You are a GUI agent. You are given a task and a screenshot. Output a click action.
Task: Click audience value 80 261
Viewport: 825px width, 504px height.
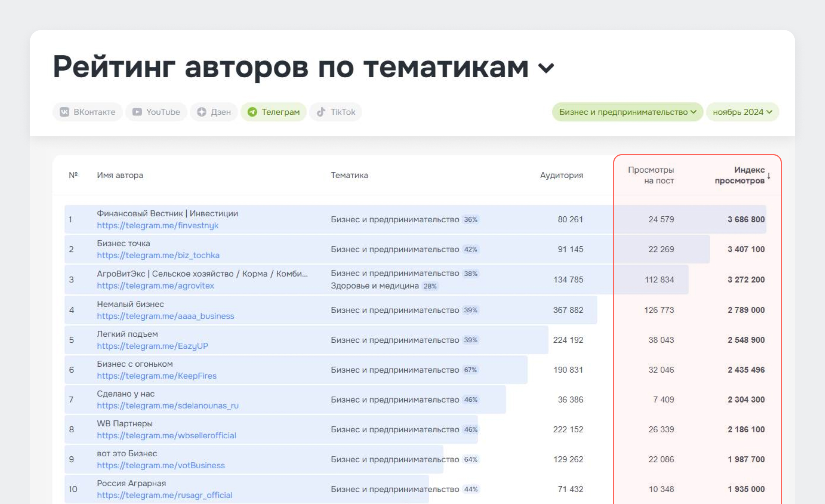click(x=570, y=219)
